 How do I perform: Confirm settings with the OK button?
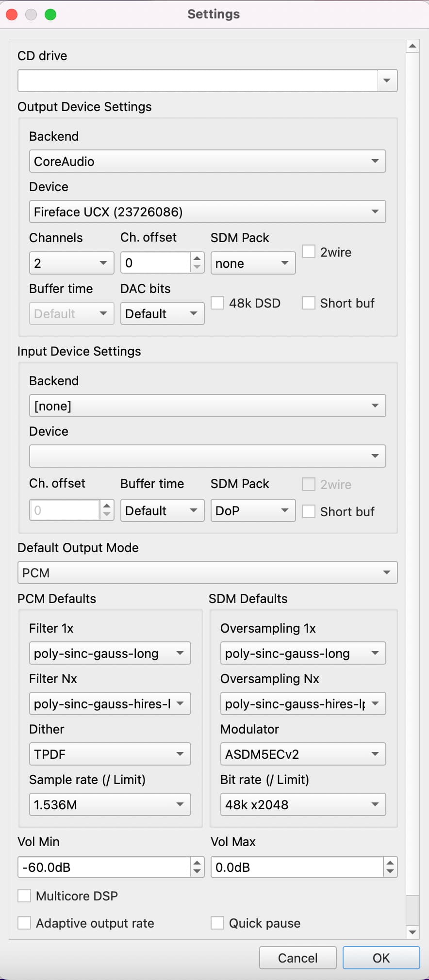click(381, 958)
